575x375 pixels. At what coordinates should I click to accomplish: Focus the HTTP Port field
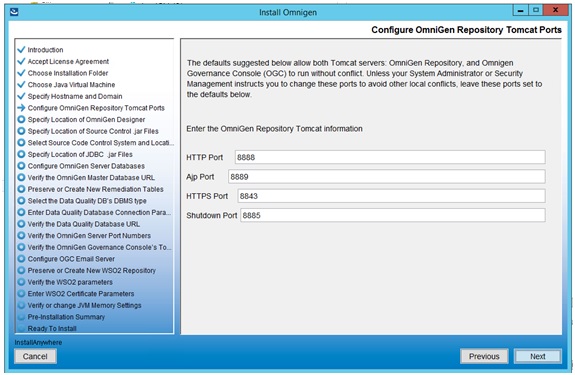click(390, 157)
